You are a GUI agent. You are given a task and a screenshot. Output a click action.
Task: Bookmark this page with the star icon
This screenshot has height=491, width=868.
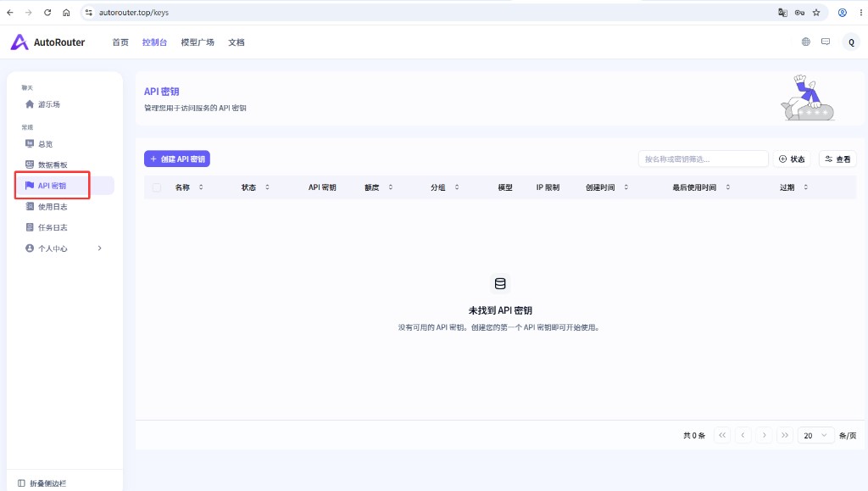coord(816,12)
